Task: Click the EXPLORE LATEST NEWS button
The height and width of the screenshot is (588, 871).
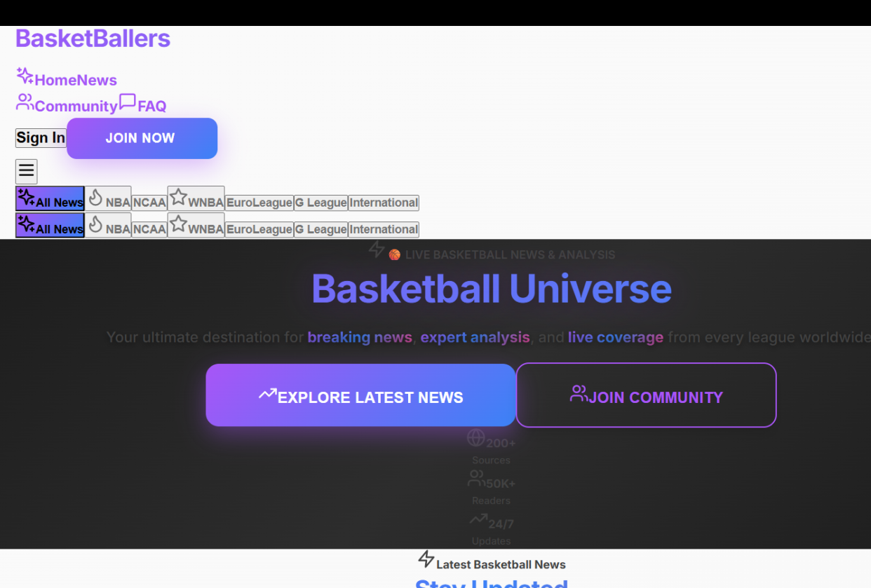Action: click(x=360, y=395)
